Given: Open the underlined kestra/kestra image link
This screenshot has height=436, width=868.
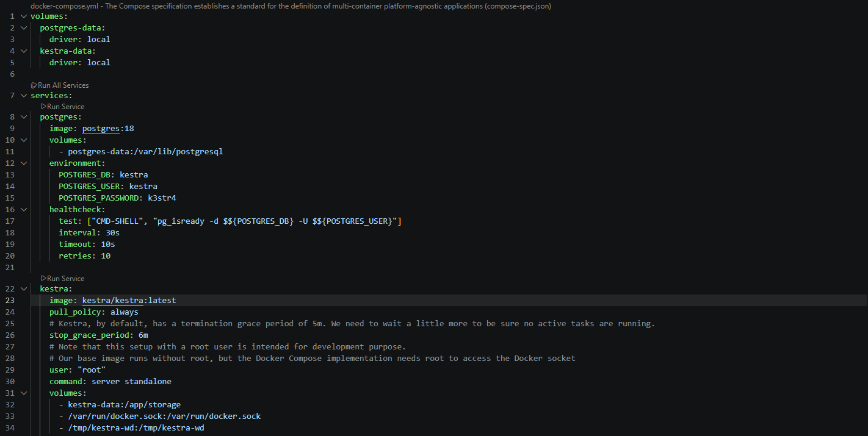Looking at the screenshot, I should click(113, 301).
